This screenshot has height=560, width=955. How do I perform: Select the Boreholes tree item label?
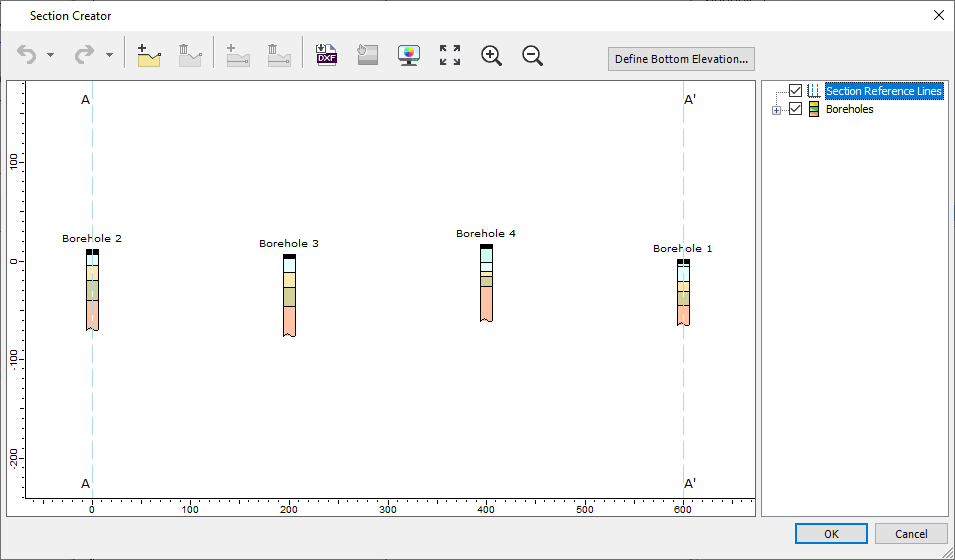coord(849,109)
